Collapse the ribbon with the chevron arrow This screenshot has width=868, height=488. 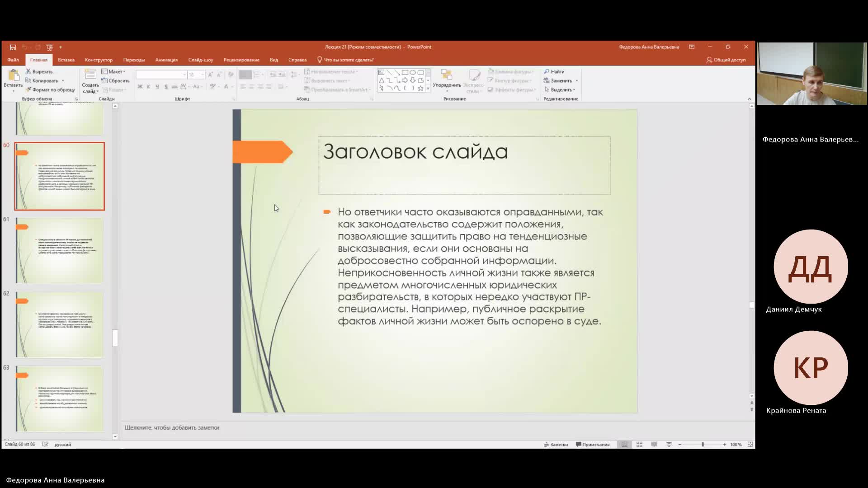tap(749, 99)
